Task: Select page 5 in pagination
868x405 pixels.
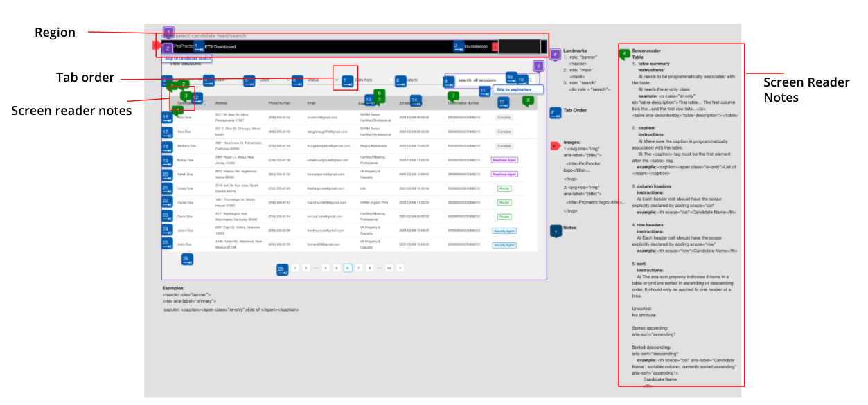Action: 337,268
